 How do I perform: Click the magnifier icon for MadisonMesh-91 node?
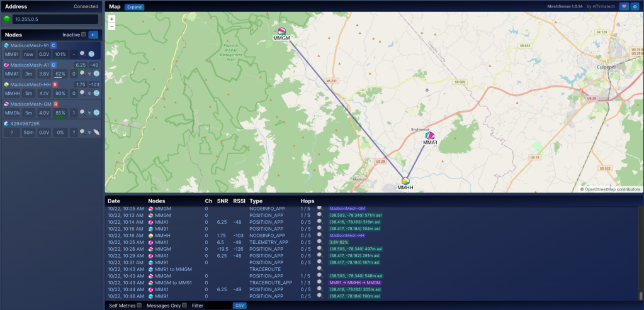pyautogui.click(x=82, y=55)
